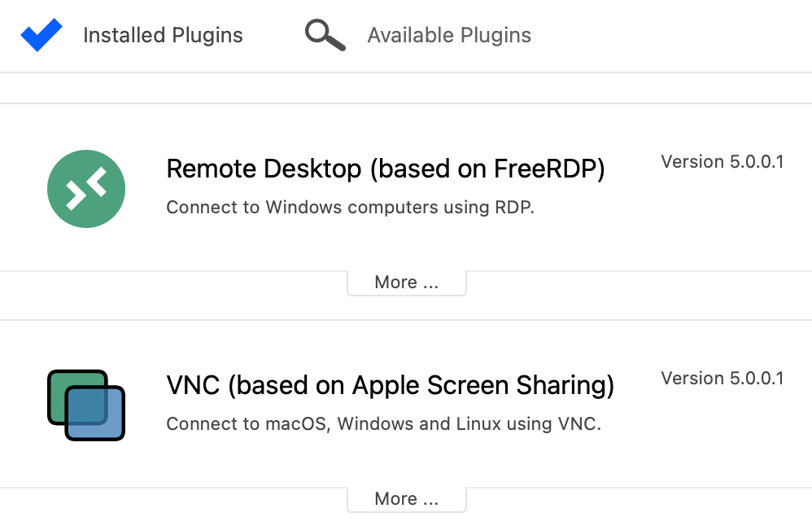Click the 'Connect to Windows computers using RDP' description
The image size is (812, 526).
(350, 208)
